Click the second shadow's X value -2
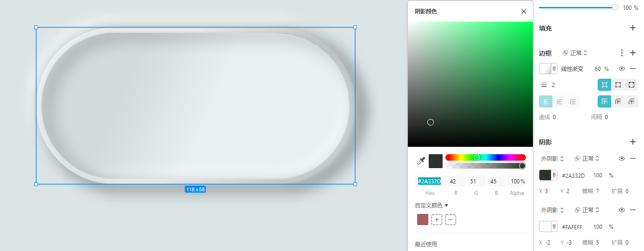 pyautogui.click(x=548, y=242)
